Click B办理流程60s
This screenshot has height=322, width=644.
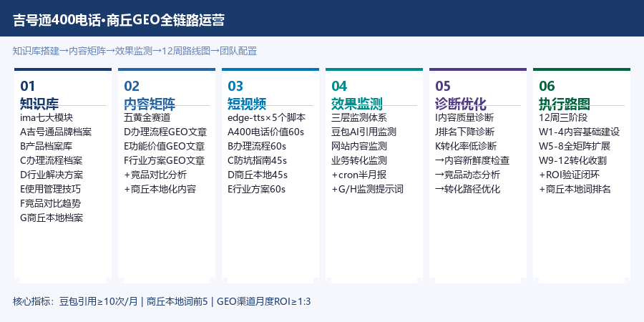(x=257, y=146)
